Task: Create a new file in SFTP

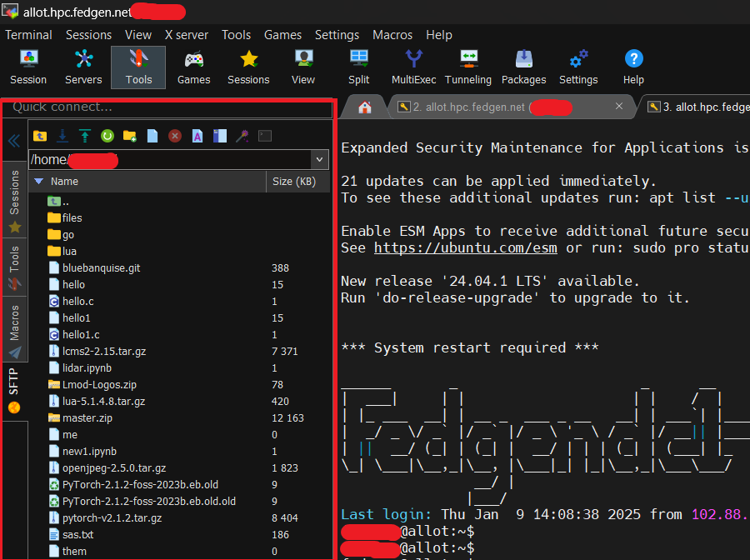Action: (x=152, y=136)
